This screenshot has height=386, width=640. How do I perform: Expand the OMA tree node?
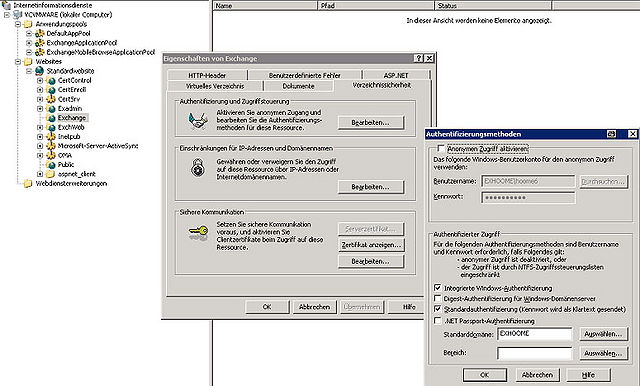coord(40,155)
